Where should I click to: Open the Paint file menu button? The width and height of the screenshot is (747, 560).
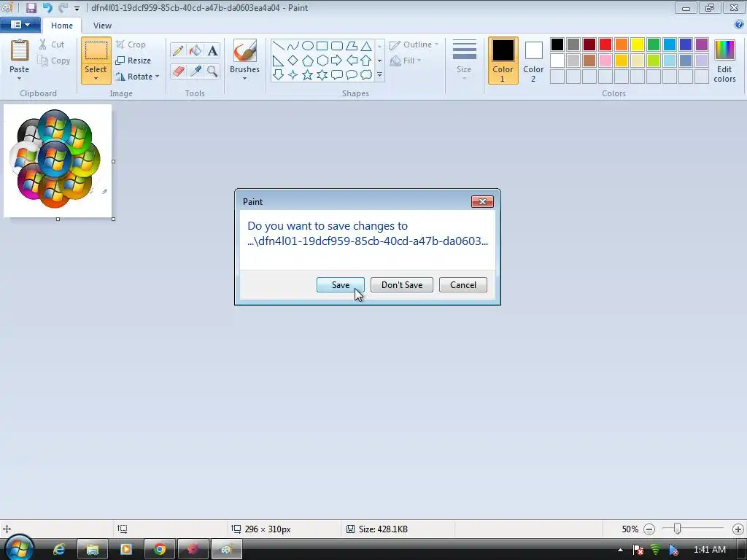[x=20, y=25]
